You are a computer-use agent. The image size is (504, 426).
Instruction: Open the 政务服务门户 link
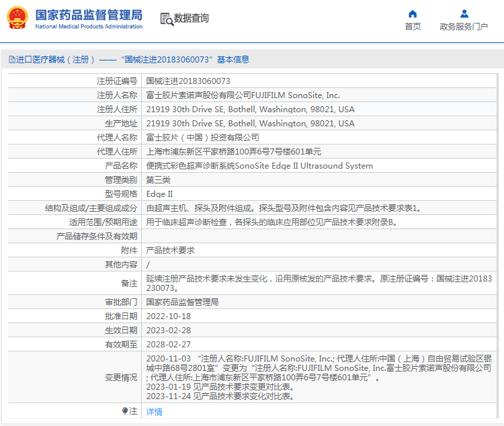[x=464, y=27]
